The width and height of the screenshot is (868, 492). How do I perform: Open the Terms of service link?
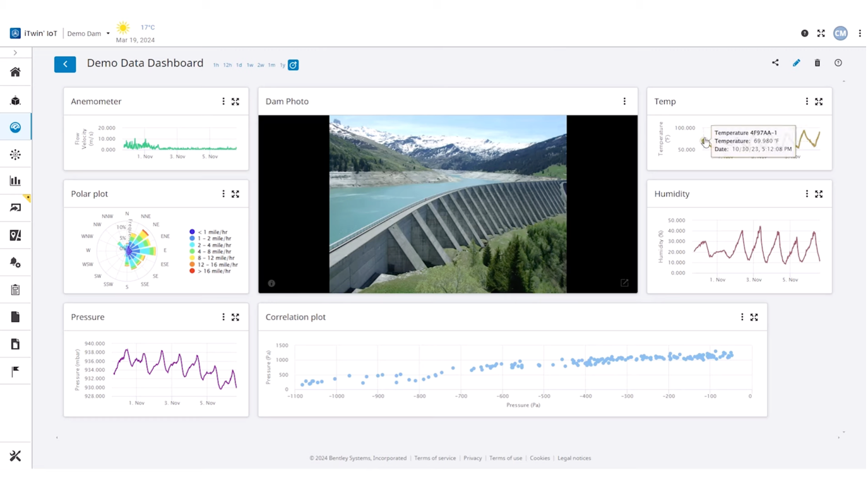(x=435, y=458)
